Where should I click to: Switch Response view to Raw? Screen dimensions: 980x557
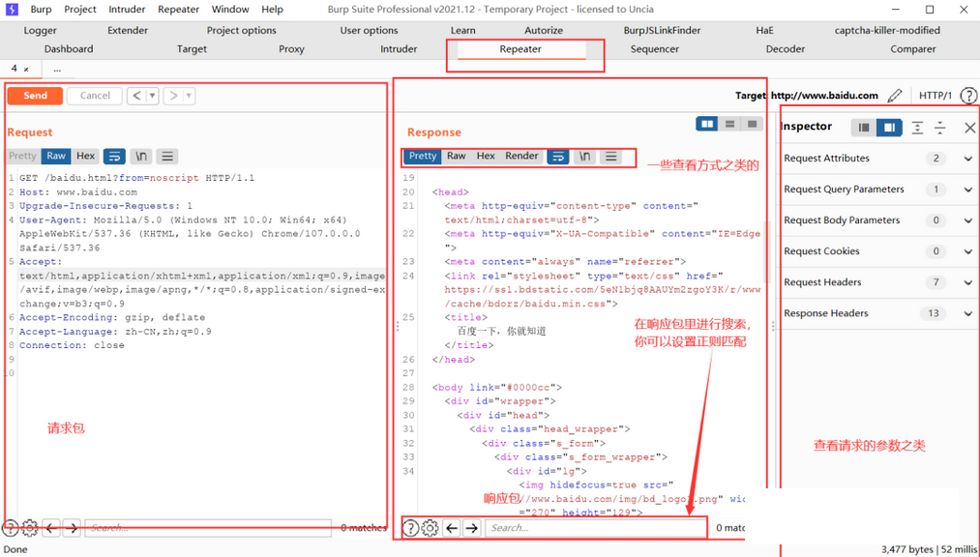click(457, 156)
